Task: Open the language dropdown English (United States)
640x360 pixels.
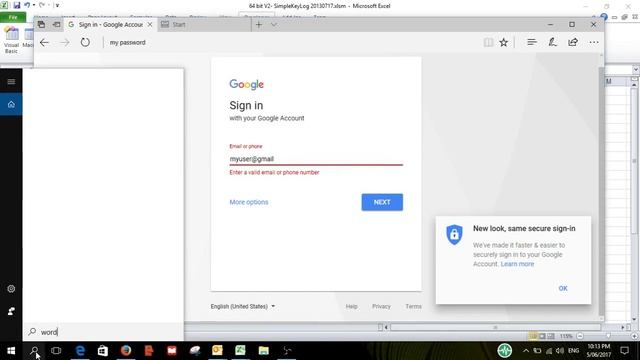Action: click(x=243, y=306)
